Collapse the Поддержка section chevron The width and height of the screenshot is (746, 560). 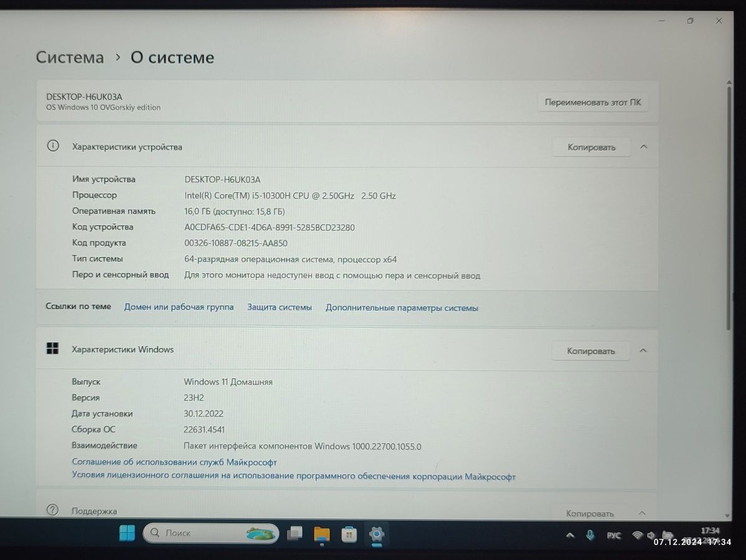click(x=642, y=513)
